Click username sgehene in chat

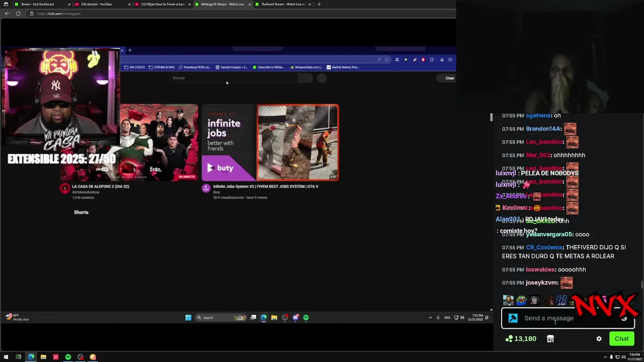[538, 116]
